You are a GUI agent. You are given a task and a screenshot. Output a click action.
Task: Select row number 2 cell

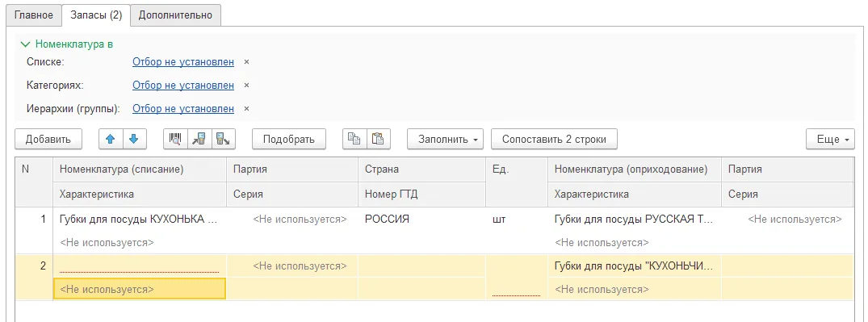(x=34, y=277)
